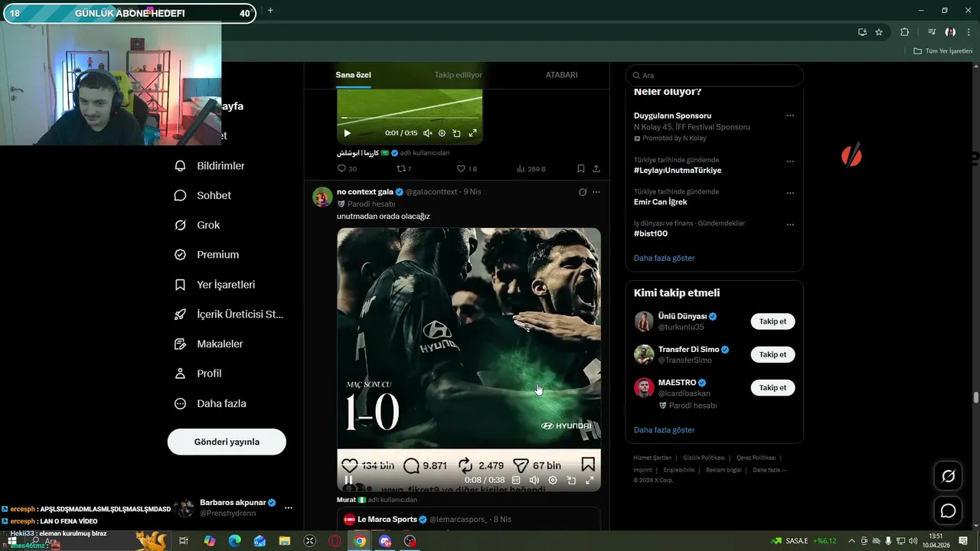
Task: Open Microsoft Edge from taskbar
Action: pos(234,541)
